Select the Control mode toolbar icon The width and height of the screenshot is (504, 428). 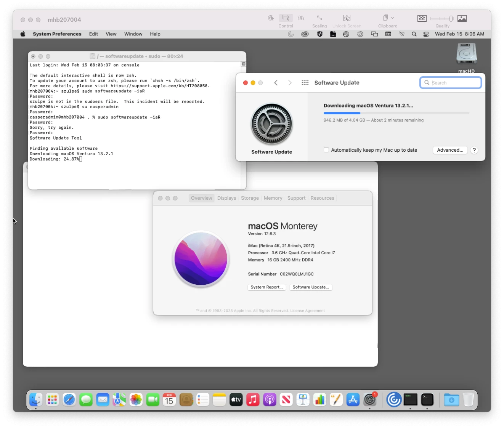click(286, 18)
